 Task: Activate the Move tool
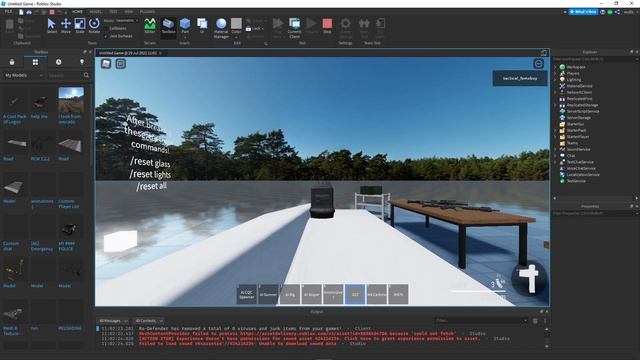point(66,25)
